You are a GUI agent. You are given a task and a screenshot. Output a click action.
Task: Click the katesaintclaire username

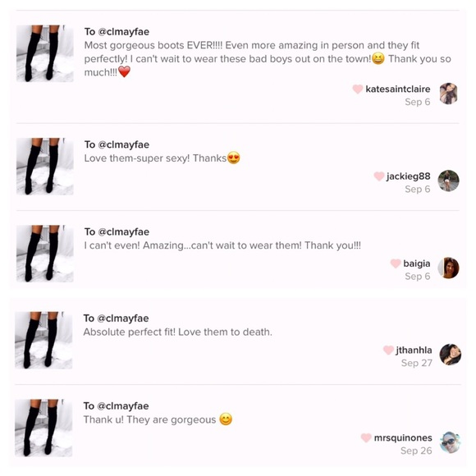(x=398, y=89)
